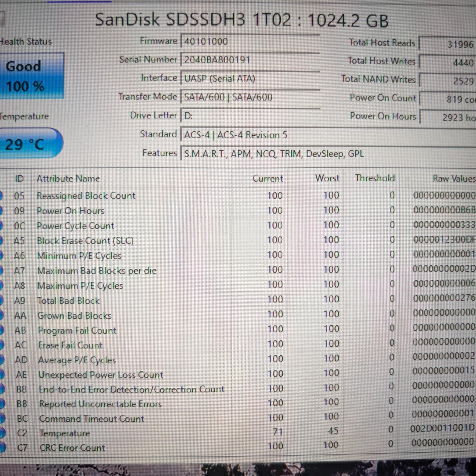Select the Grown Bad Blocks row
Image resolution: width=476 pixels, height=476 pixels.
238,315
